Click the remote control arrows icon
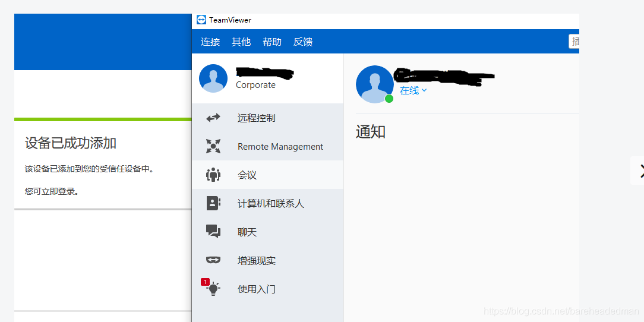Image resolution: width=644 pixels, height=322 pixels. coord(213,118)
